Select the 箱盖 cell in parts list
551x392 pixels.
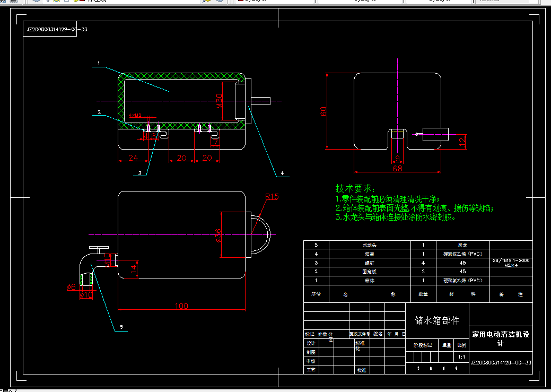(370, 254)
